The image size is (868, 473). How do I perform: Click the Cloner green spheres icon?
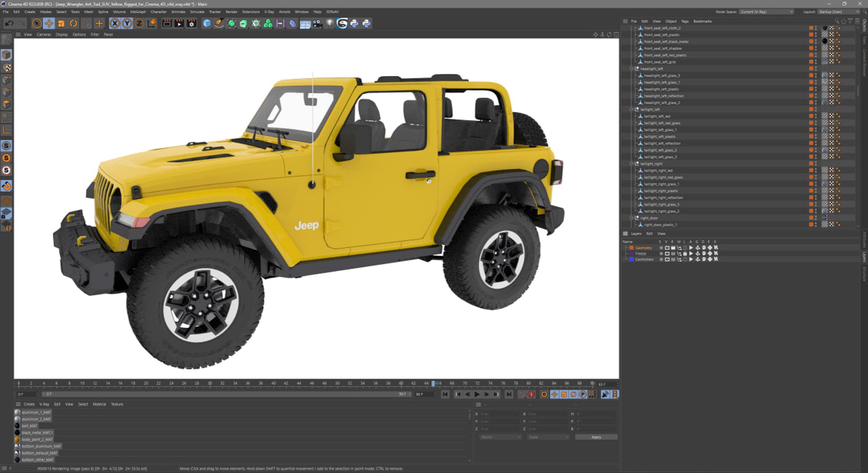268,24
